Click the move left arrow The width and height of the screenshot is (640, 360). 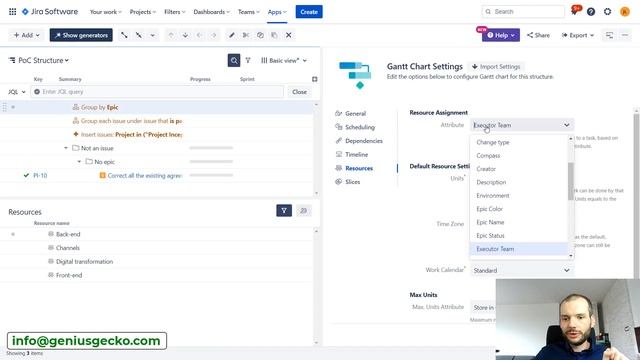[199, 35]
